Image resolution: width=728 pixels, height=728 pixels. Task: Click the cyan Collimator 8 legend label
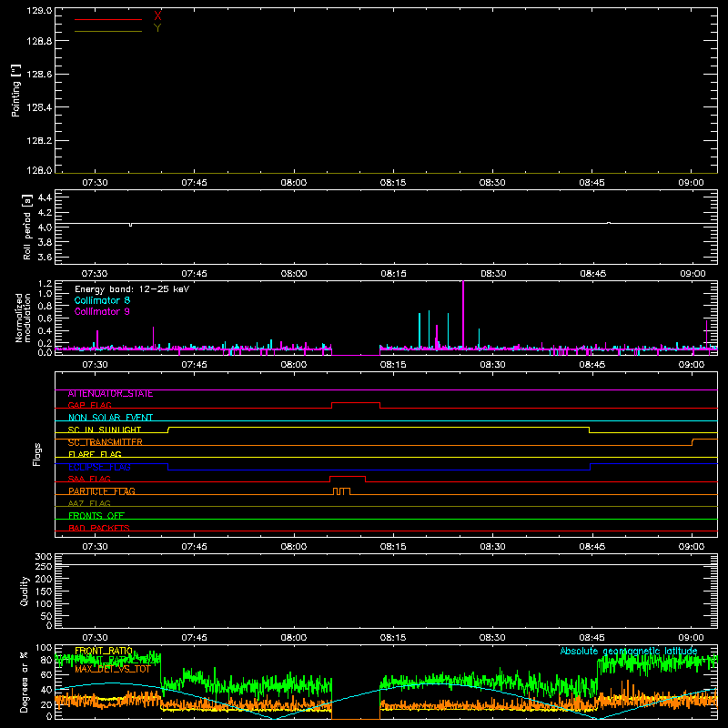tap(102, 300)
